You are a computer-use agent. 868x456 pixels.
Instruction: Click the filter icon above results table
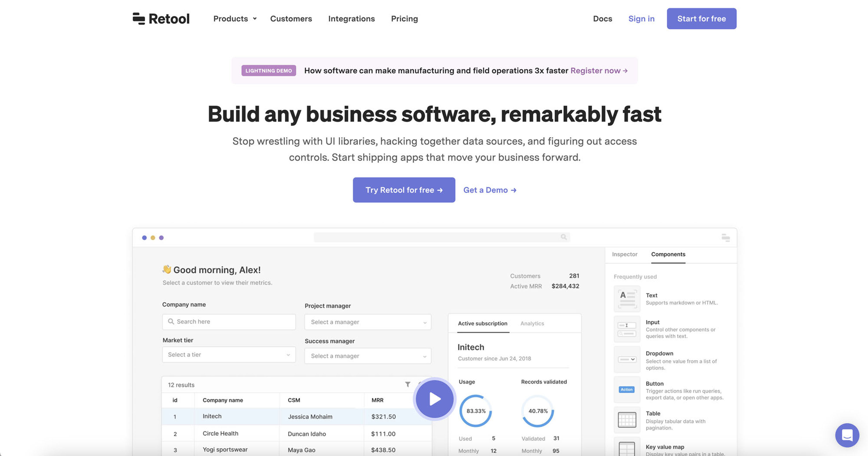point(407,384)
